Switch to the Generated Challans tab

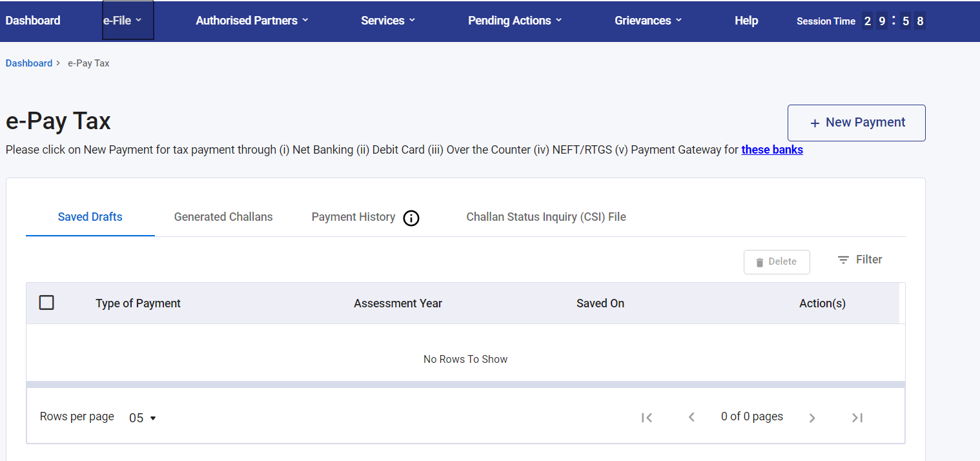pyautogui.click(x=223, y=217)
